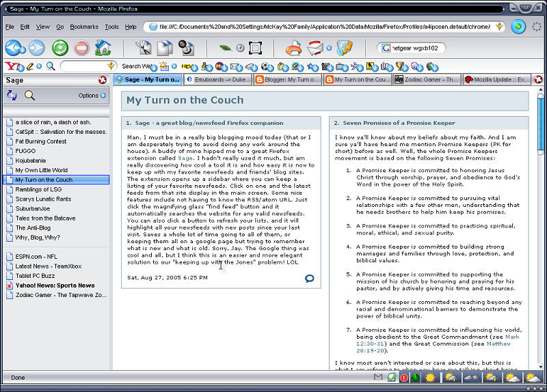Toggle full screen with the frame icon
This screenshot has width=547, height=392.
(x=255, y=48)
